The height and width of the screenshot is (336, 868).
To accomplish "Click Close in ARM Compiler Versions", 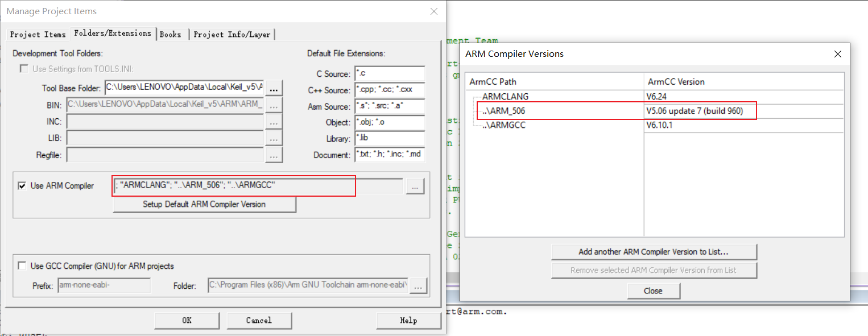I will tap(654, 291).
